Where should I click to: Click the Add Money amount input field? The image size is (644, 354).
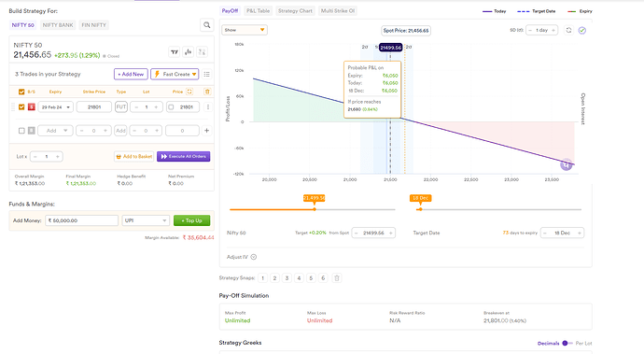(82, 220)
